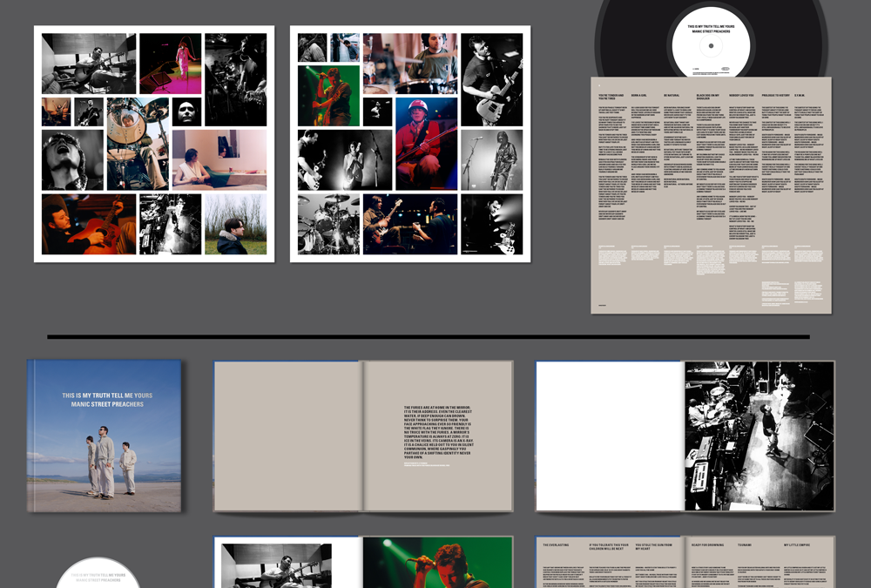The image size is (871, 588).
Task: Click "IF YOU TOLERATE THIS YOUR CHILDREN WILL BE NEXT"
Action: 609,547
